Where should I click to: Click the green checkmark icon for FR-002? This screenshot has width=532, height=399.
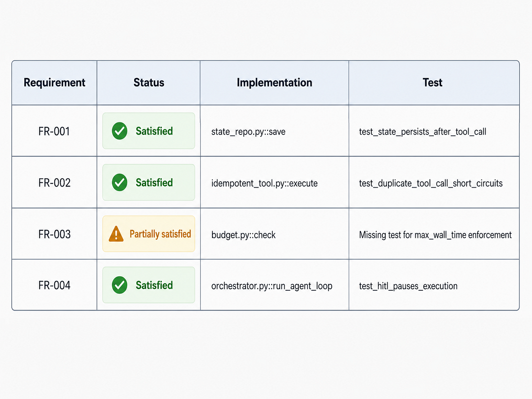(120, 182)
